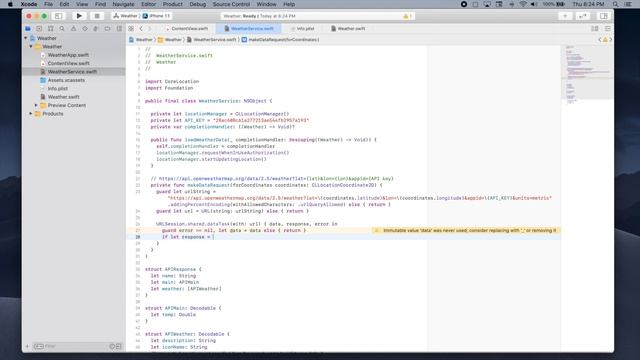Open the Navigate menu
The image size is (640, 360).
(x=123, y=4)
